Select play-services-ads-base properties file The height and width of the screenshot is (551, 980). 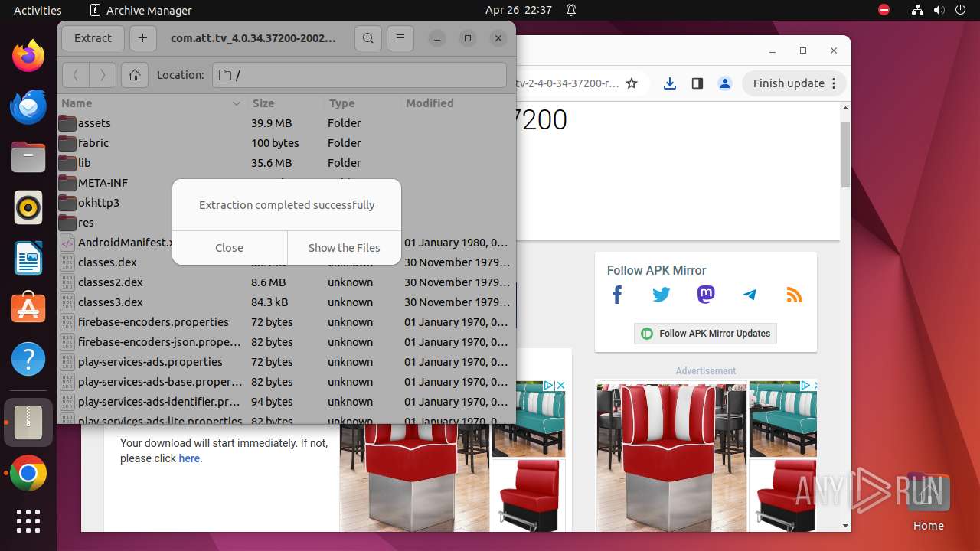click(286, 382)
